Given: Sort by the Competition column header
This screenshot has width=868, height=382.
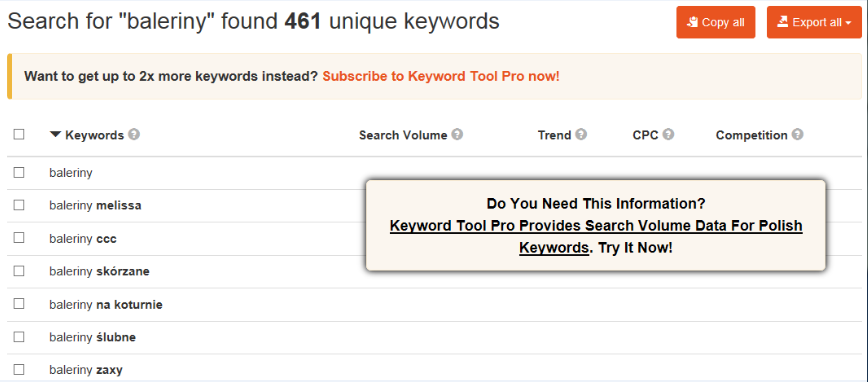Looking at the screenshot, I should [x=751, y=135].
